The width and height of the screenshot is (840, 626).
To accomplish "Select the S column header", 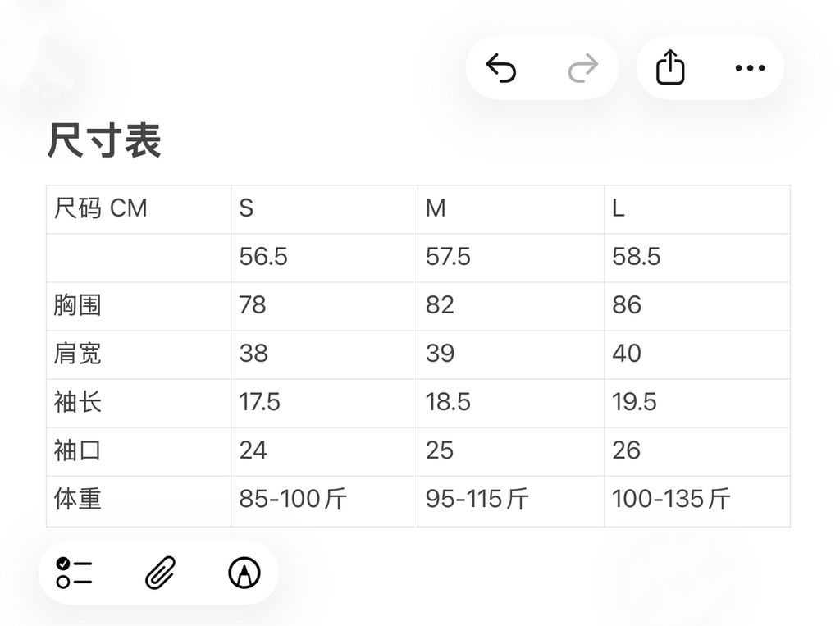I will 244,208.
